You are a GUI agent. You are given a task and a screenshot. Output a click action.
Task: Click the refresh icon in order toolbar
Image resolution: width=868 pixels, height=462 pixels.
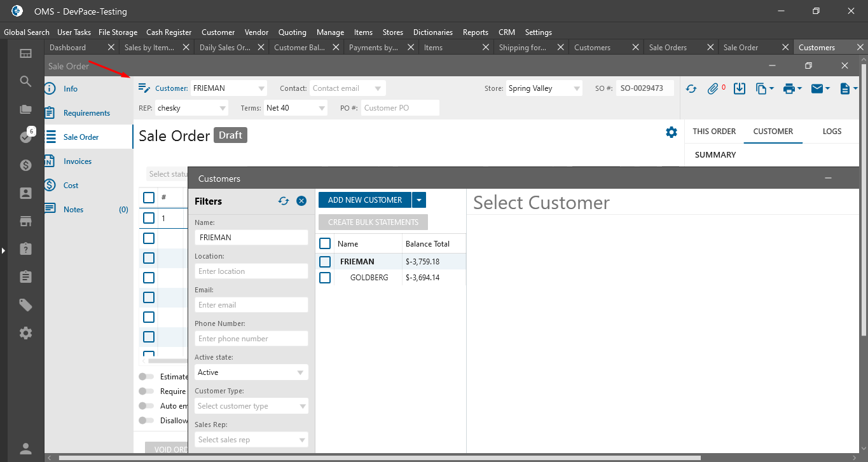coord(691,89)
